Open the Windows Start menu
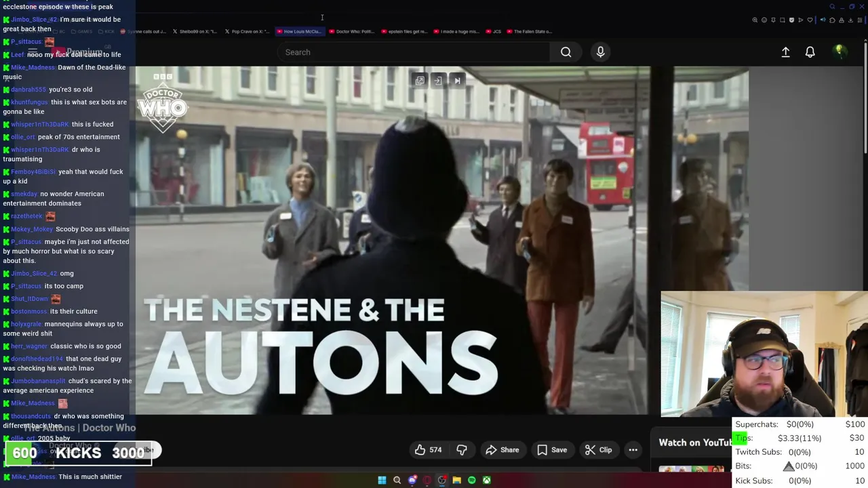Image resolution: width=868 pixels, height=488 pixels. click(x=382, y=480)
